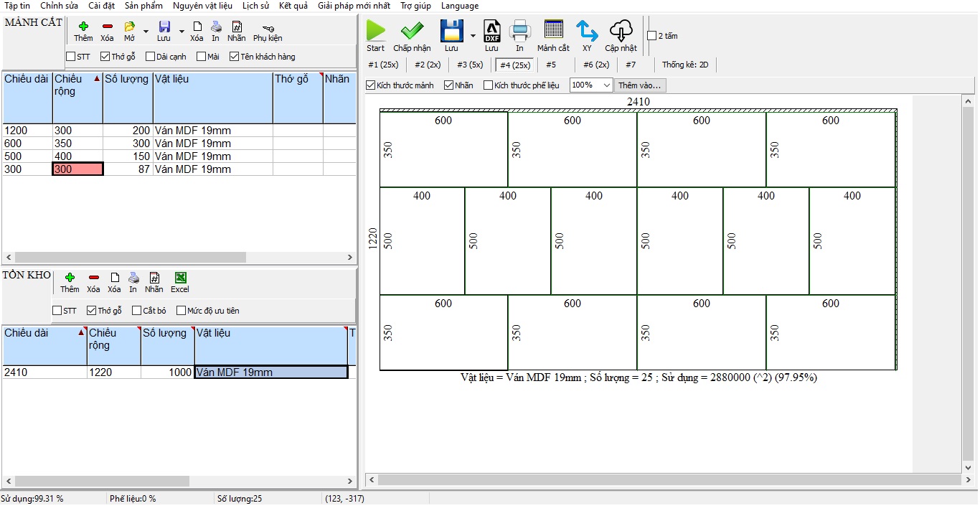Expand the Mở open dropdown arrow
This screenshot has height=521, width=980.
(146, 32)
